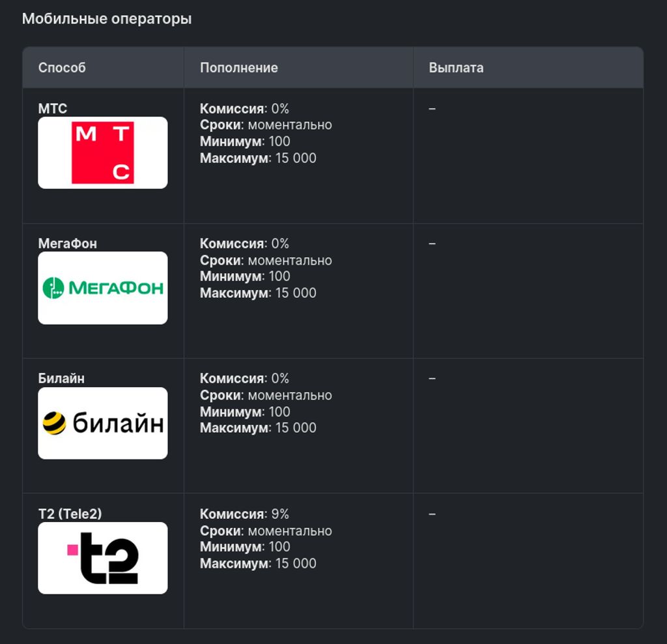Image resolution: width=667 pixels, height=644 pixels.
Task: Select the МТС operator name label
Action: coord(53,109)
